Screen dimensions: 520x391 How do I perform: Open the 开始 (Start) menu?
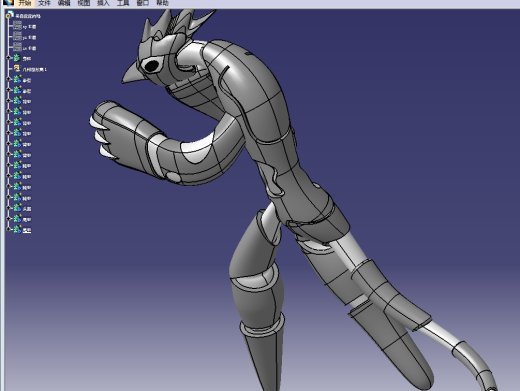[25, 3]
